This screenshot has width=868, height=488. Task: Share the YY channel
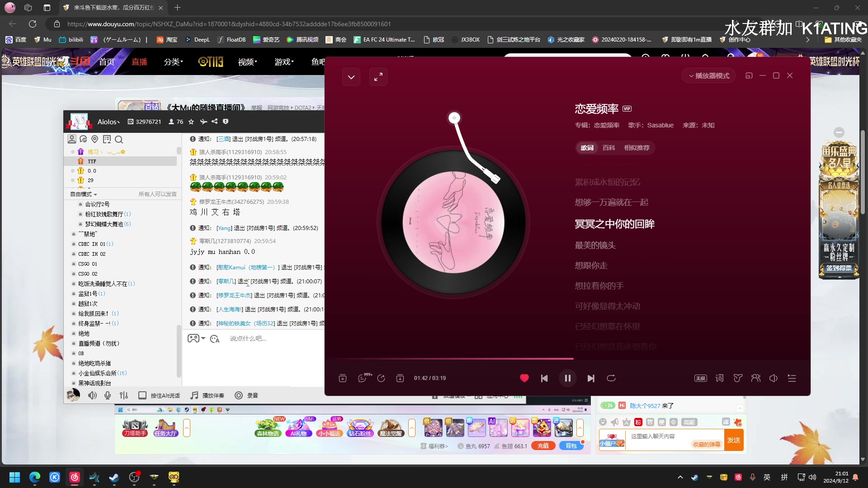pos(215,122)
